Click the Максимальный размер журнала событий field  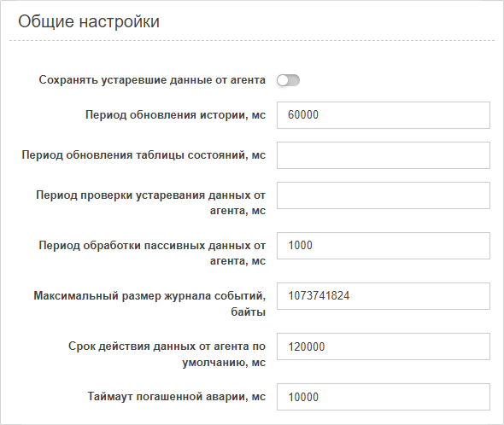point(384,296)
